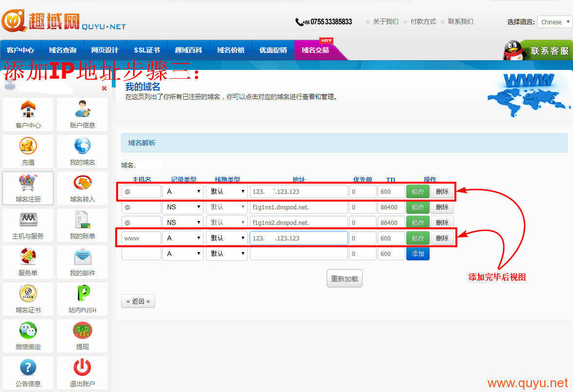
Task: Open 站内PUSH icon
Action: (83, 293)
